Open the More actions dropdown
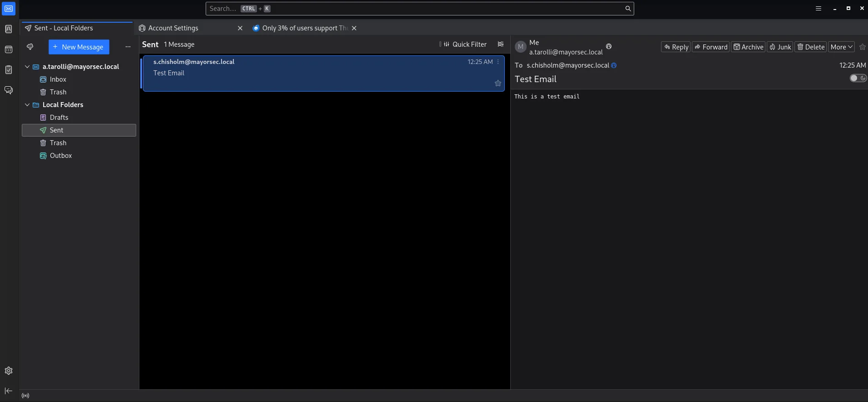The height and width of the screenshot is (402, 868). click(x=841, y=47)
